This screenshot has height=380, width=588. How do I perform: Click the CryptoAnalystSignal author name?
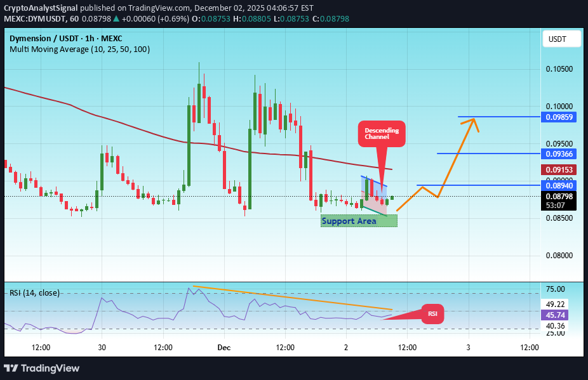tap(39, 8)
